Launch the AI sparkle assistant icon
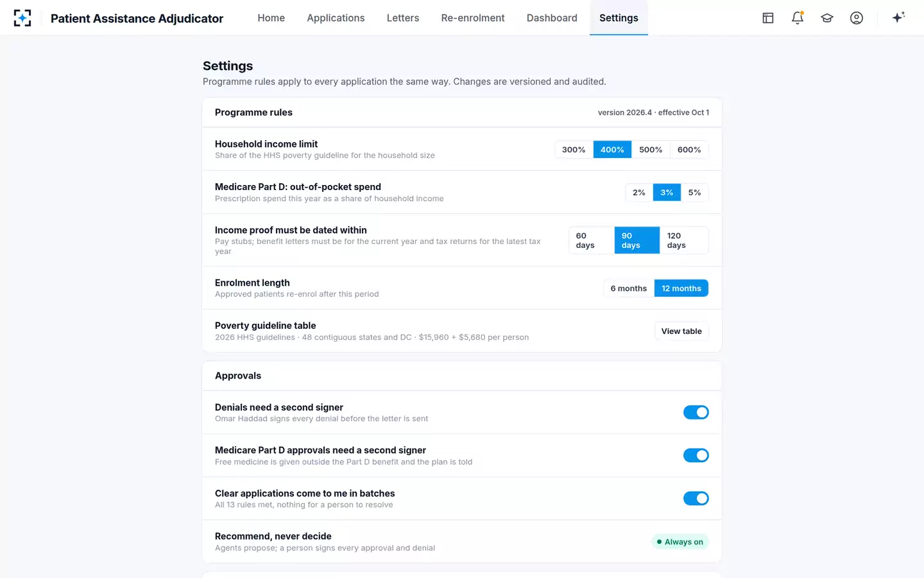 [x=898, y=17]
